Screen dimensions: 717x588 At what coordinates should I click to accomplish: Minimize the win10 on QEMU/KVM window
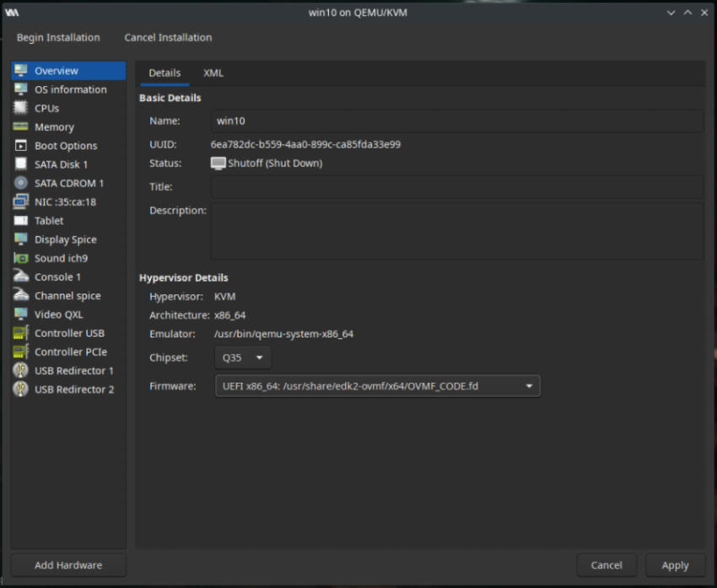[671, 13]
